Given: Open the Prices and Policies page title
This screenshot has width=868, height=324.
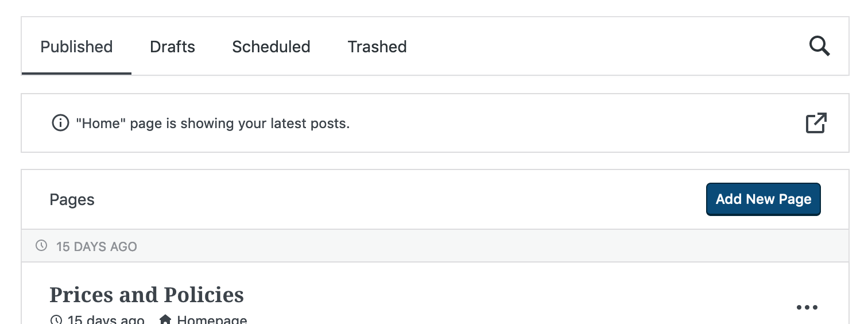Looking at the screenshot, I should click(146, 295).
